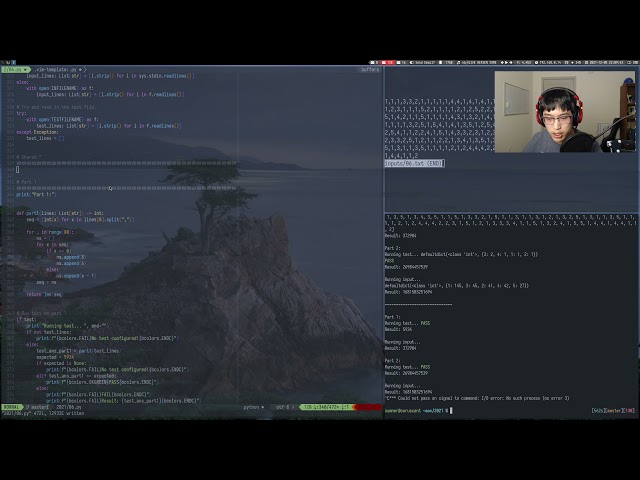Viewport: 640px width, 480px height.
Task: Click the utf-8 encoding segment in statusline
Action: tap(284, 407)
